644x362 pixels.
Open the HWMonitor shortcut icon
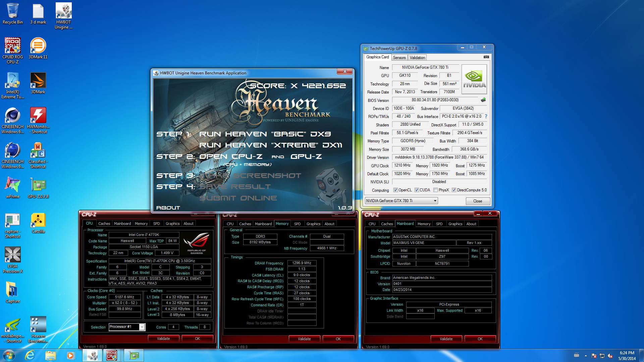click(x=38, y=120)
